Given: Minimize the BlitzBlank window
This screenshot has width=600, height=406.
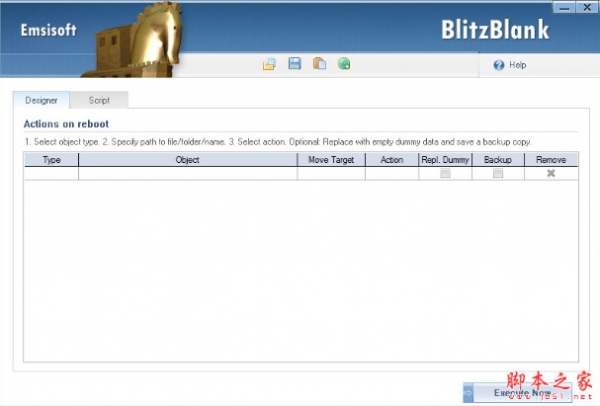Looking at the screenshot, I should 564,7.
